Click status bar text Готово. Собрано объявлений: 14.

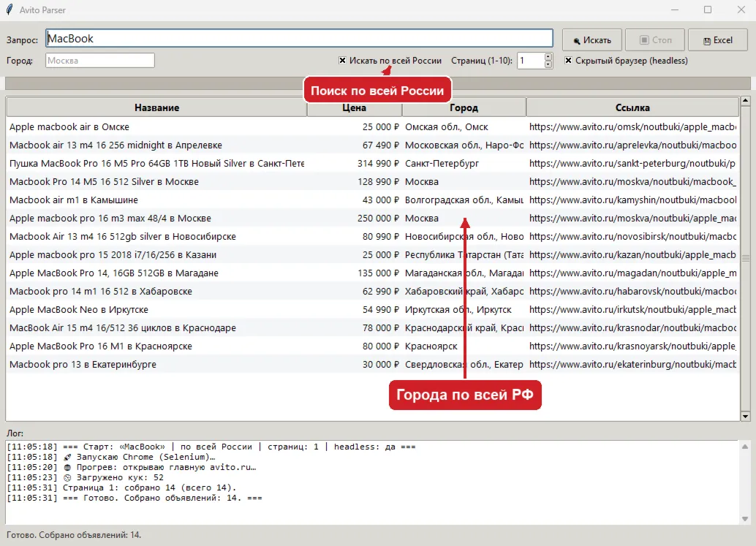(x=74, y=535)
